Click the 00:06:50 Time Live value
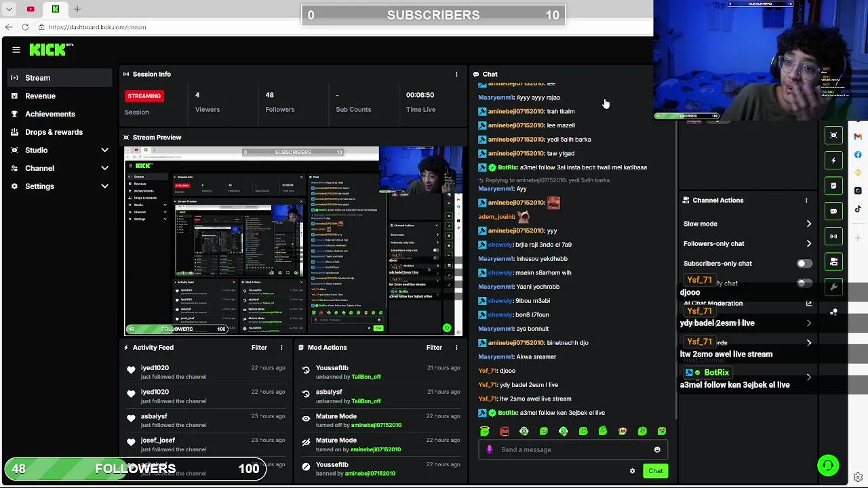This screenshot has height=488, width=868. [x=420, y=95]
